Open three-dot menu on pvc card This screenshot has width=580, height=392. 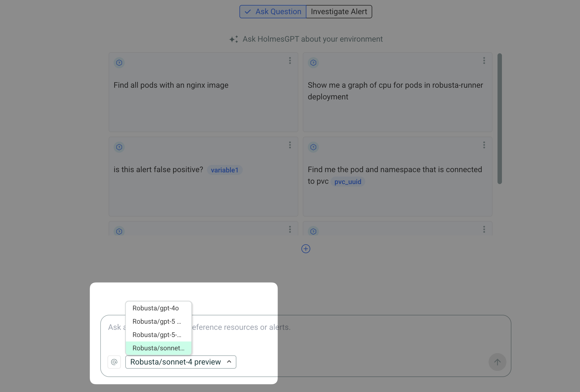click(484, 145)
